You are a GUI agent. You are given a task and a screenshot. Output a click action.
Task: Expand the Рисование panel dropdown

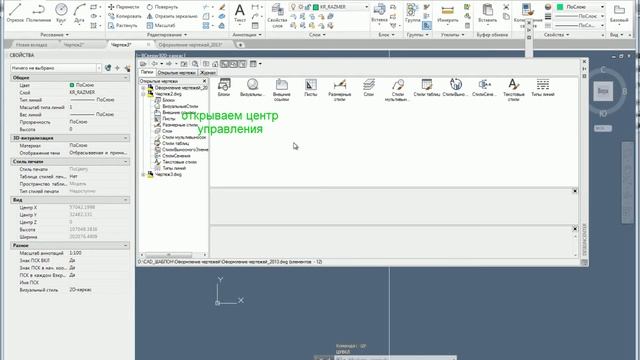pyautogui.click(x=54, y=35)
